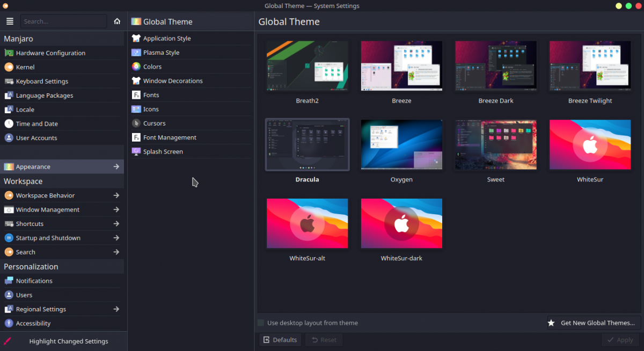The height and width of the screenshot is (351, 644).
Task: Open the hamburger menu icon
Action: [10, 21]
